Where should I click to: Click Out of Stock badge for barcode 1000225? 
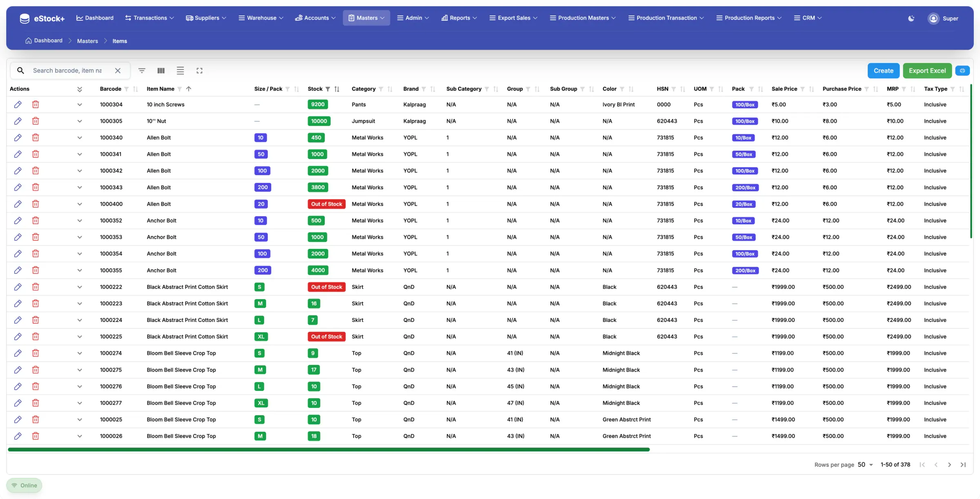pos(326,337)
